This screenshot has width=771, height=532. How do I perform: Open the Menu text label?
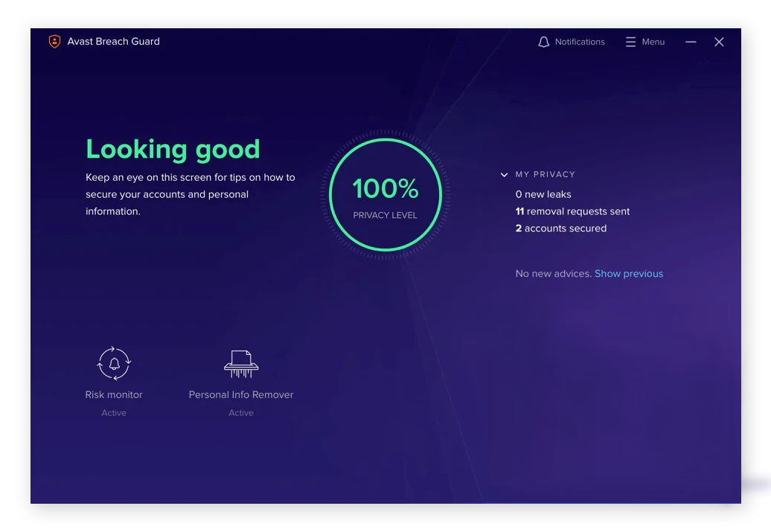pyautogui.click(x=653, y=42)
